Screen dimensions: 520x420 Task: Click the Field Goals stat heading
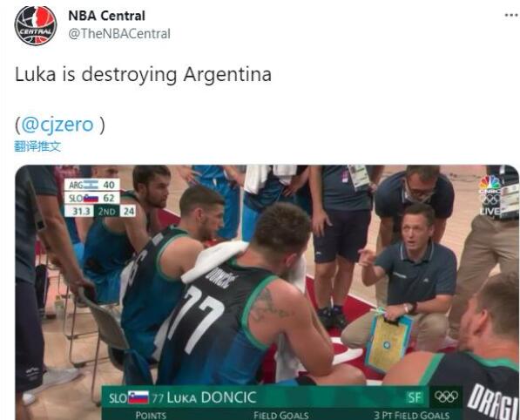pyautogui.click(x=281, y=415)
